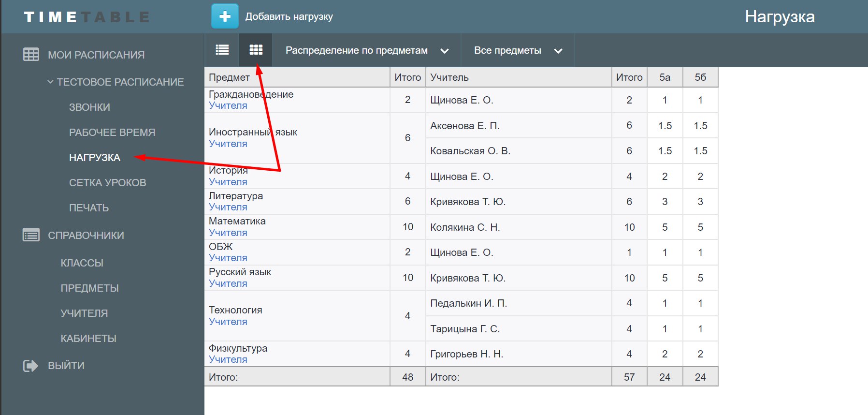Image resolution: width=868 pixels, height=415 pixels.
Task: Select teacher Григорьев Н. Н.
Action: click(x=467, y=354)
